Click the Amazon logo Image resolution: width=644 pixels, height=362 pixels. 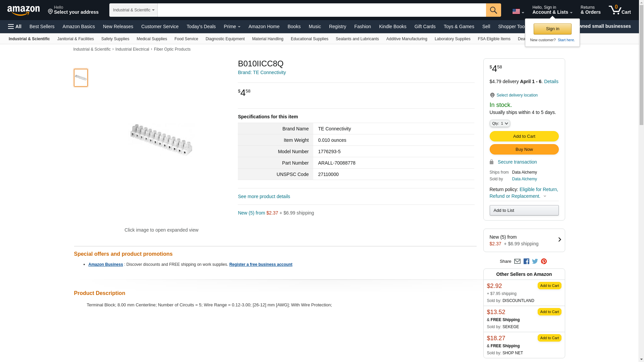(23, 10)
